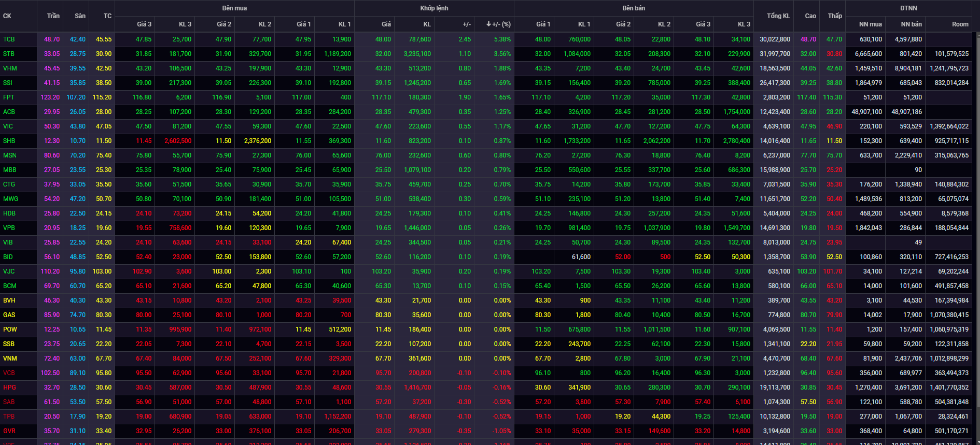Open the SSB ticker symbol

9,344
